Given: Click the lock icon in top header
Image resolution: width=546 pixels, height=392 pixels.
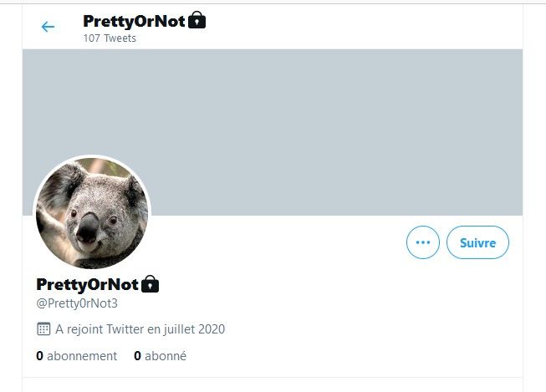Looking at the screenshot, I should pyautogui.click(x=196, y=20).
